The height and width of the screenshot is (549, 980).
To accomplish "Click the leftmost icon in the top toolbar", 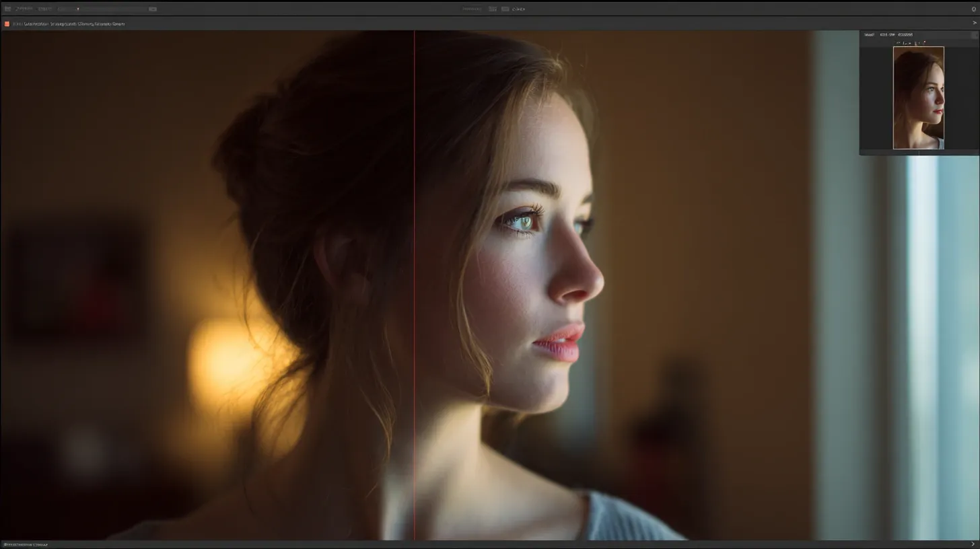I will tap(7, 9).
